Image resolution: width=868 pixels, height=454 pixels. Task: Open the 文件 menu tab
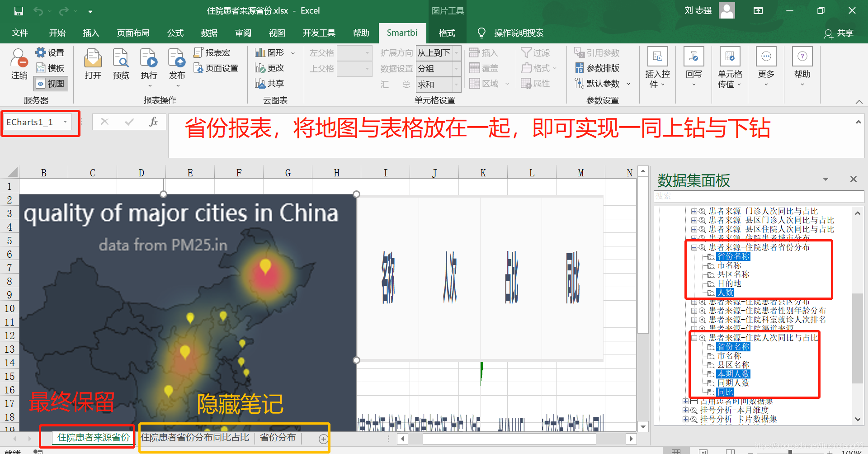coord(19,33)
